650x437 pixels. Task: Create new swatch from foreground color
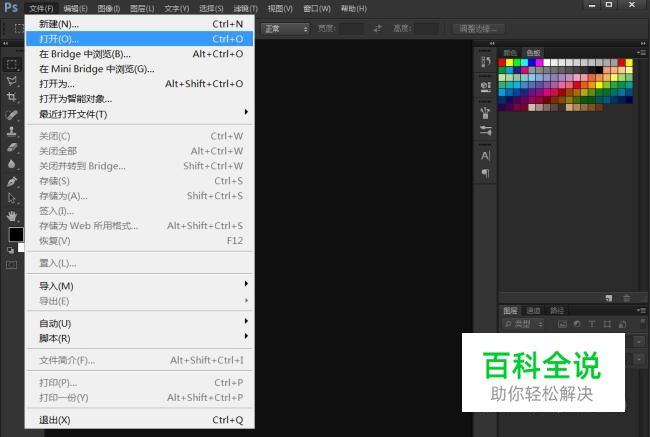(x=609, y=298)
